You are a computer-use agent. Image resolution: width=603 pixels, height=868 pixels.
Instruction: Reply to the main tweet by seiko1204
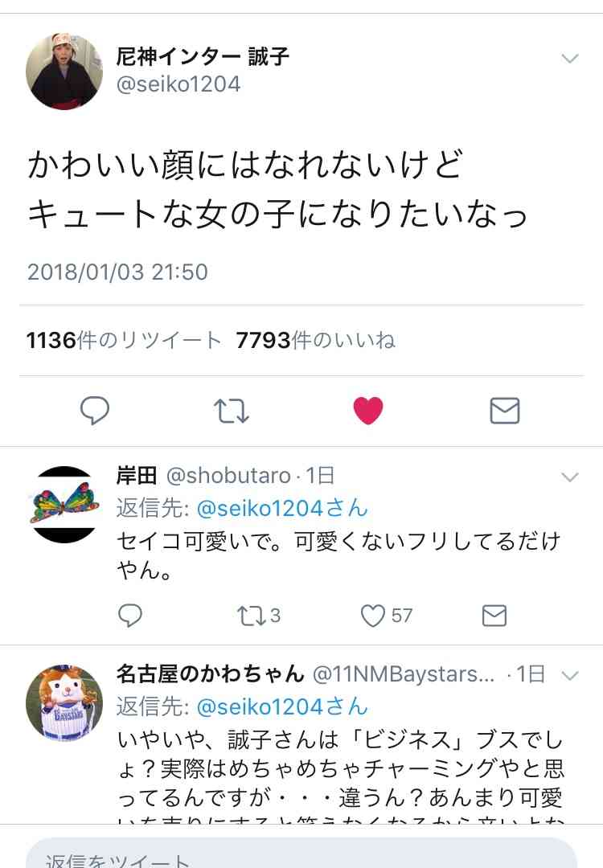[x=95, y=411]
